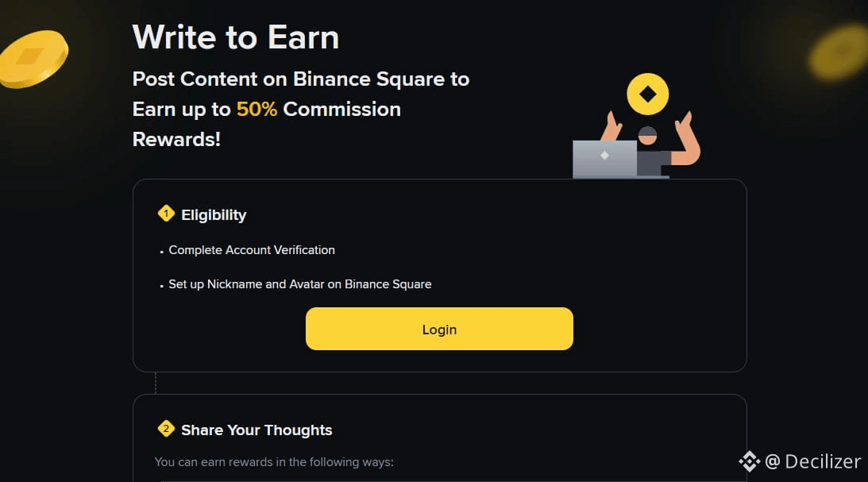Click the highlighted 50% text

click(257, 110)
